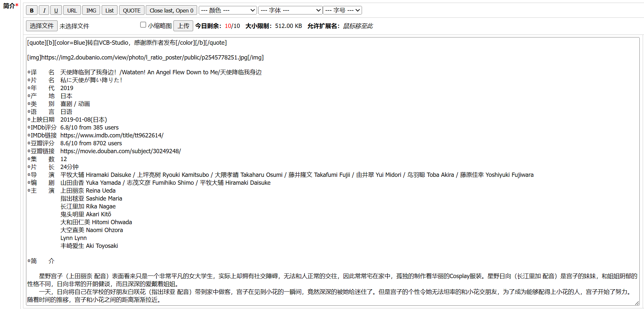Click the '8.6/10 from 8702 users' rating
Screen dimensions: 644x309
pyautogui.click(x=91, y=143)
